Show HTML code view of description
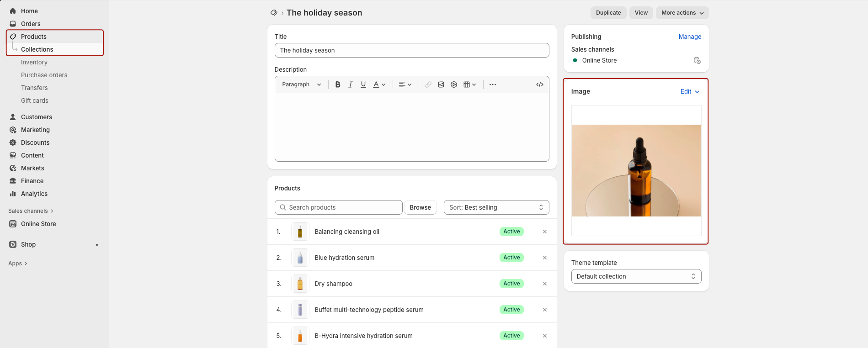The height and width of the screenshot is (348, 868). coord(540,84)
